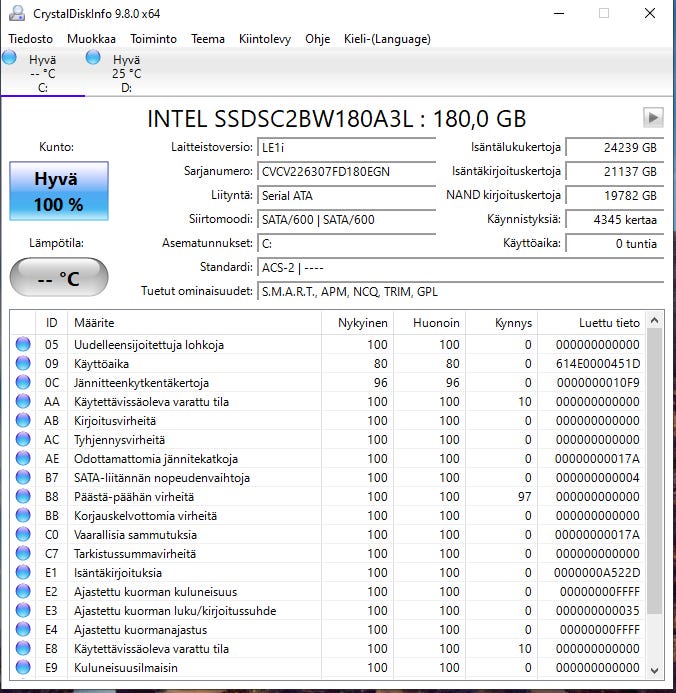Select raw value 614E0000451D
This screenshot has height=693, width=676.
pyautogui.click(x=598, y=364)
